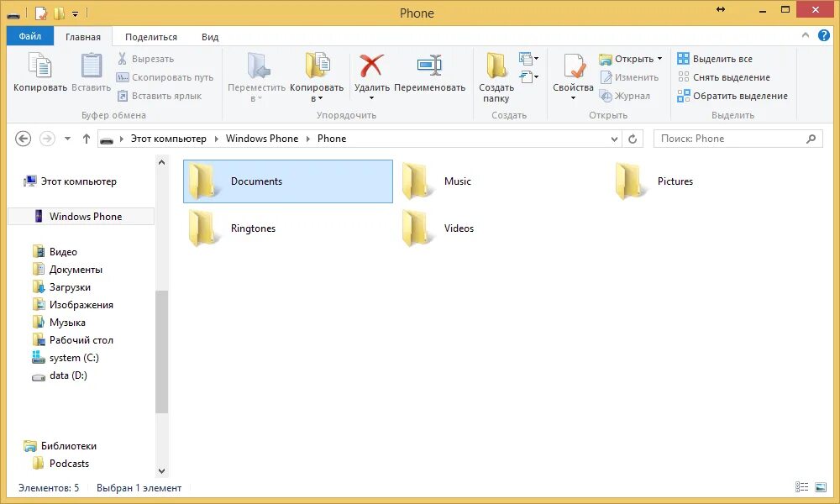840x504 pixels.
Task: Switch to large icons view in status bar
Action: click(821, 487)
